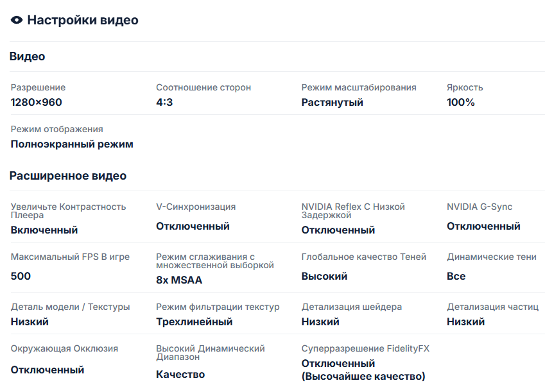Click Отключенный under V-Синхронизация

click(193, 226)
